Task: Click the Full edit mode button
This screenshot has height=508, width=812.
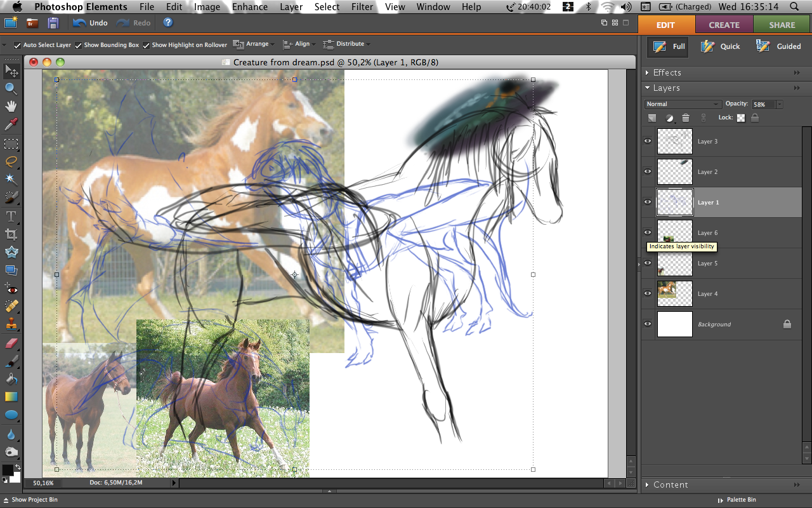Action: 669,46
